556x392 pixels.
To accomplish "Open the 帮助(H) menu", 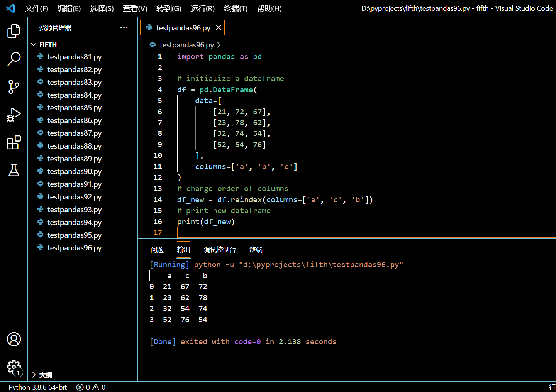I will (269, 8).
